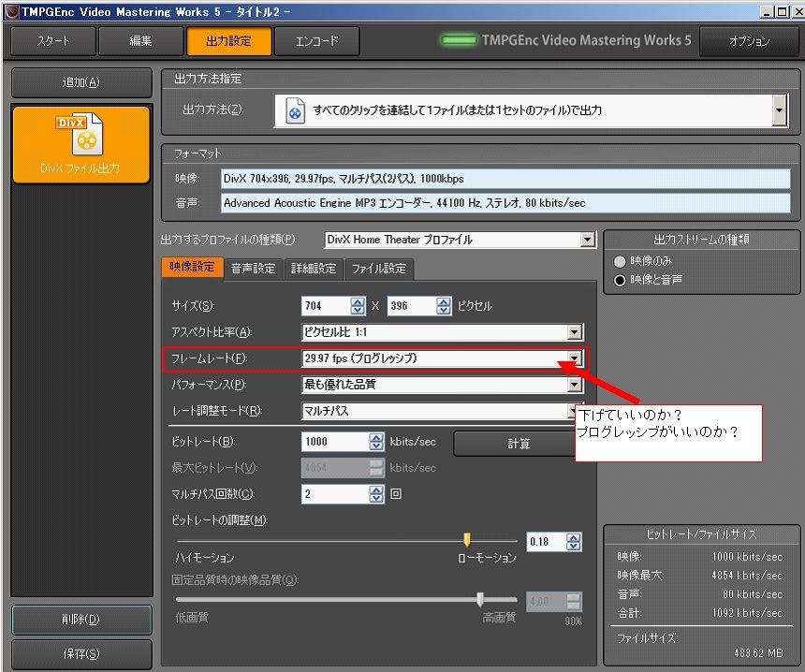
Task: Open the 出力するプロファイルの種類 dropdown
Action: [x=588, y=240]
